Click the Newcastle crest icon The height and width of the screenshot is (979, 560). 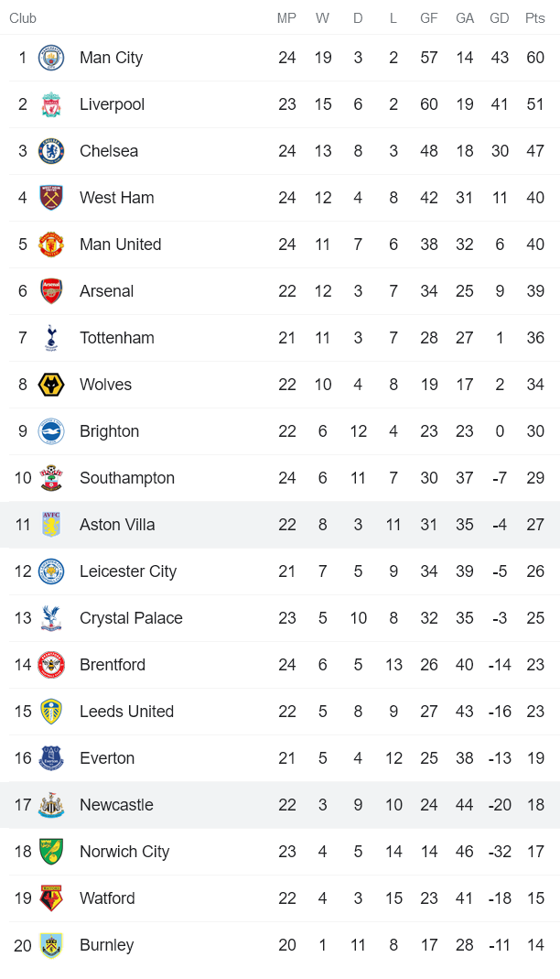coord(51,805)
